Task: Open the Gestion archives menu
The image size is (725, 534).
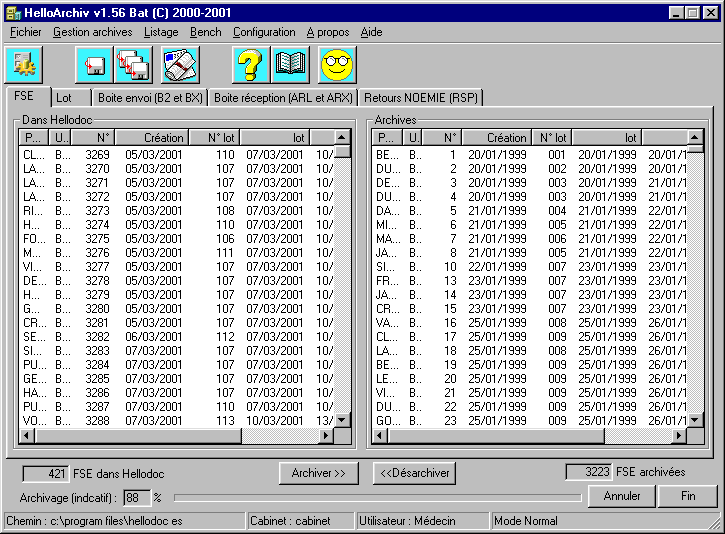Action: point(92,32)
